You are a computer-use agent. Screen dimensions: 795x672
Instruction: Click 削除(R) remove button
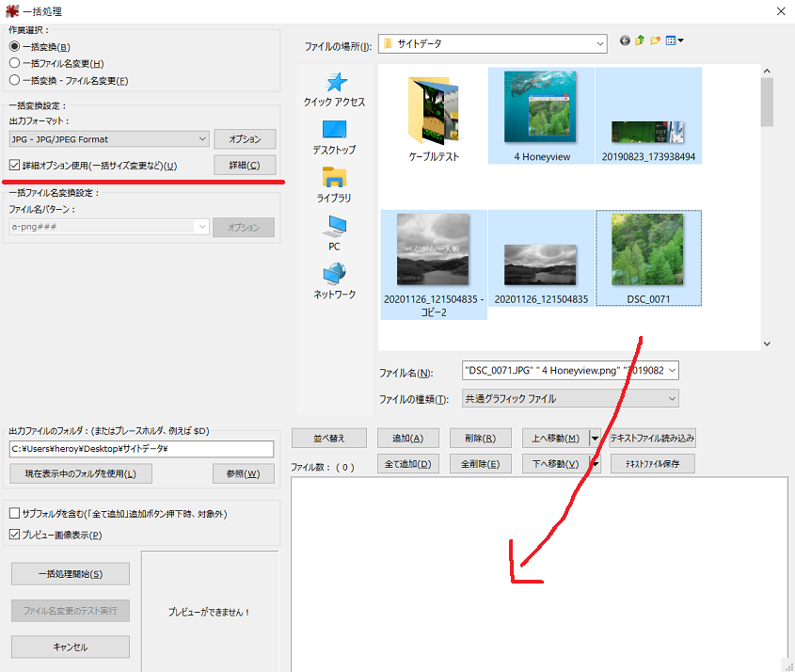coord(480,439)
